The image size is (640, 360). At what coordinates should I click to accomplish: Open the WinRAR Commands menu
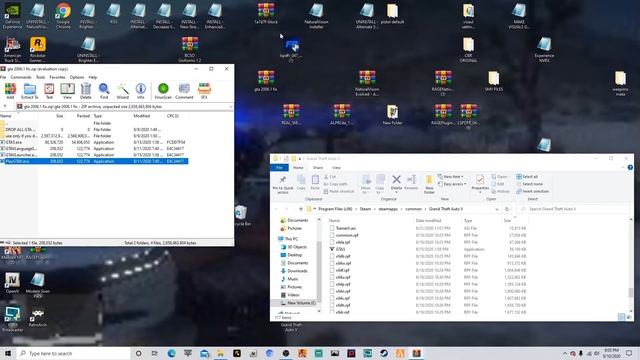coord(20,77)
